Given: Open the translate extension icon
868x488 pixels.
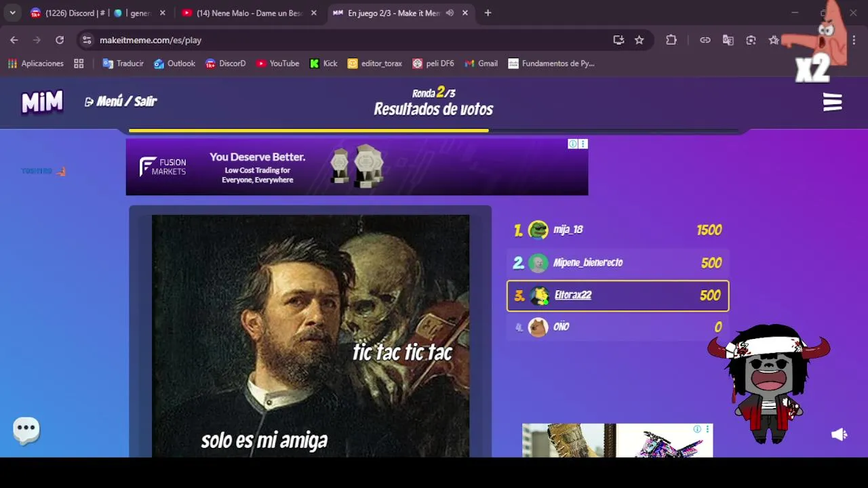Looking at the screenshot, I should (x=728, y=40).
